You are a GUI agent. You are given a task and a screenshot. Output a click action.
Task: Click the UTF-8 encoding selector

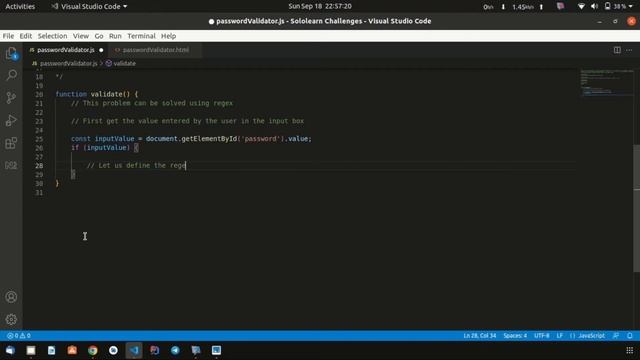tap(542, 336)
